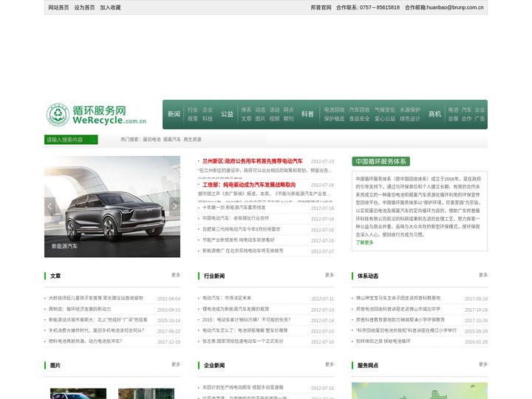Select 体系 under the 公益 menu
The width and height of the screenshot is (532, 399).
(246, 109)
